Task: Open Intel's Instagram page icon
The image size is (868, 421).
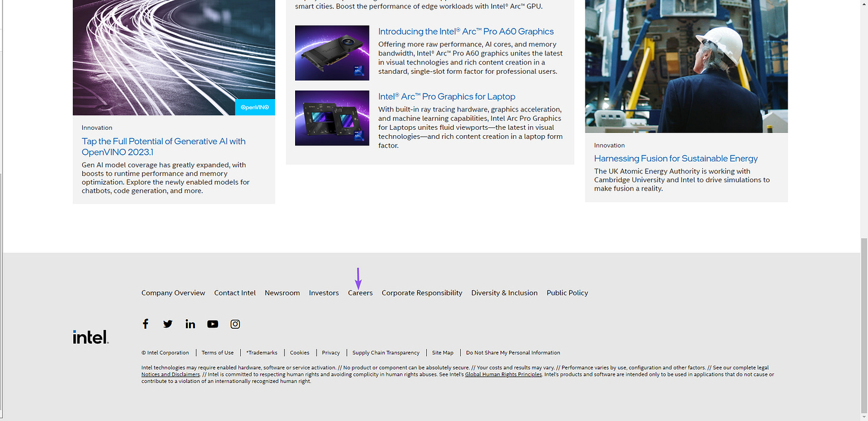Action: point(235,324)
